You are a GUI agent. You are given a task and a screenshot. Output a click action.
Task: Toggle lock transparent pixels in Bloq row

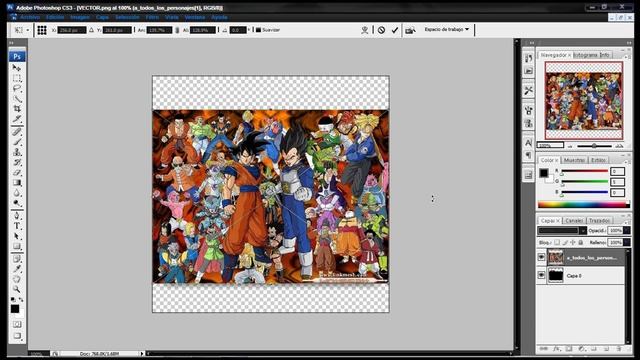tap(557, 242)
